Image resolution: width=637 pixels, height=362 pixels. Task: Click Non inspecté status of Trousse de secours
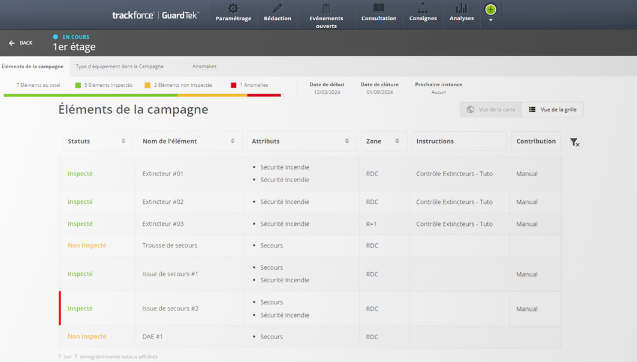pyautogui.click(x=87, y=245)
